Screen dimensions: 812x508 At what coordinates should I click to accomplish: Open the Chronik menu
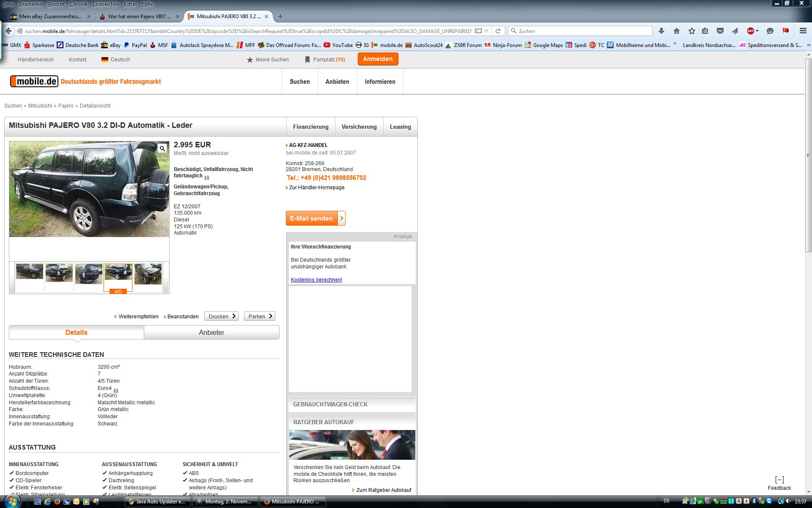tap(78, 4)
